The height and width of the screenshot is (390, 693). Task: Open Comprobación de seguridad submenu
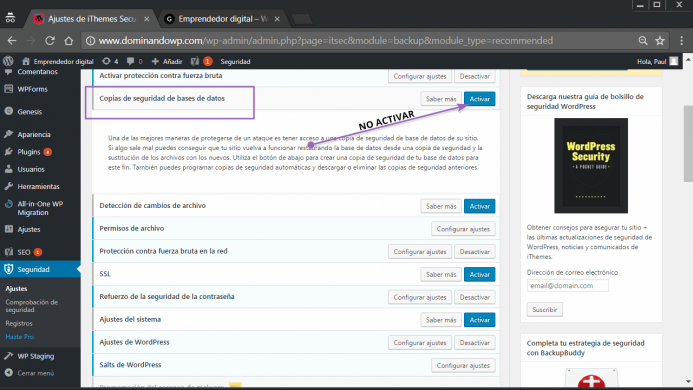[32, 306]
